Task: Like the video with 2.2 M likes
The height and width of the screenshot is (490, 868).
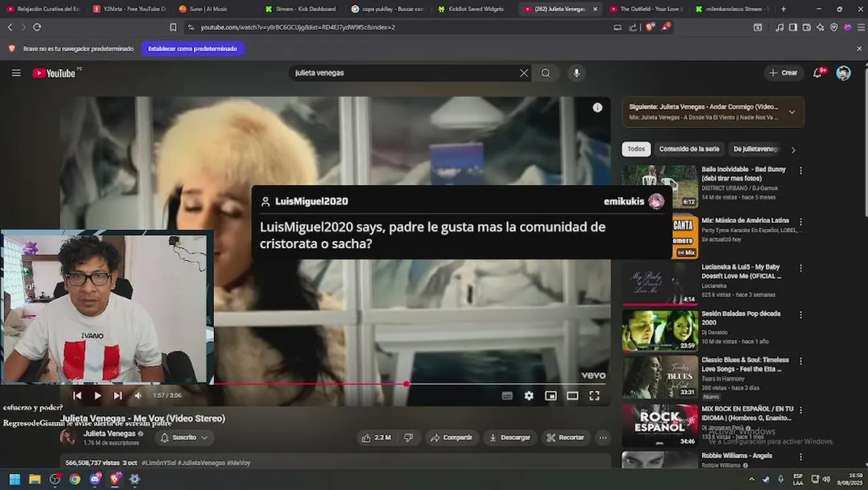Action: click(376, 438)
